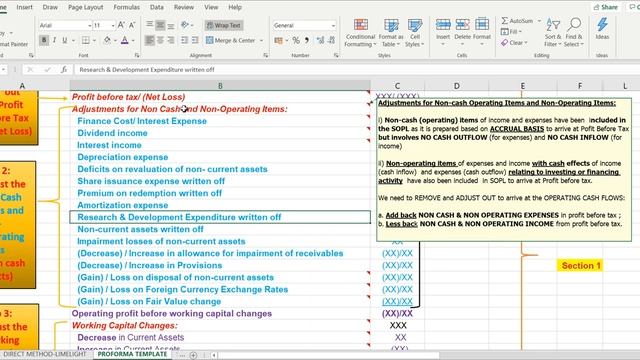Toggle Underline formatting

[x=64, y=40]
